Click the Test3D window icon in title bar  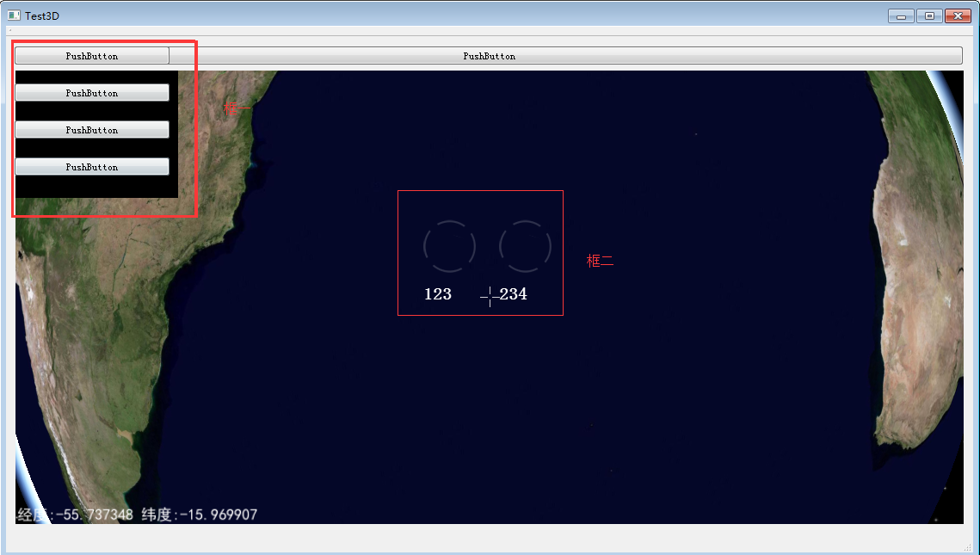tap(14, 15)
